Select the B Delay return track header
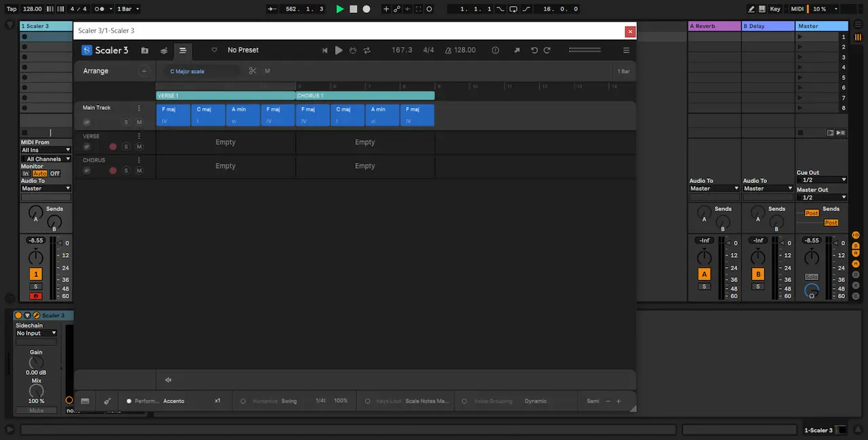Screen dimensions: 868x440 [x=768, y=26]
